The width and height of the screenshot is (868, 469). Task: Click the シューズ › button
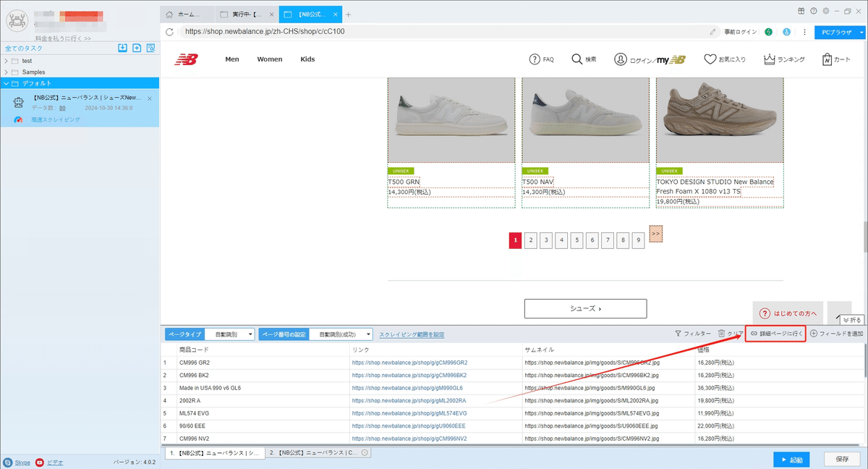585,308
